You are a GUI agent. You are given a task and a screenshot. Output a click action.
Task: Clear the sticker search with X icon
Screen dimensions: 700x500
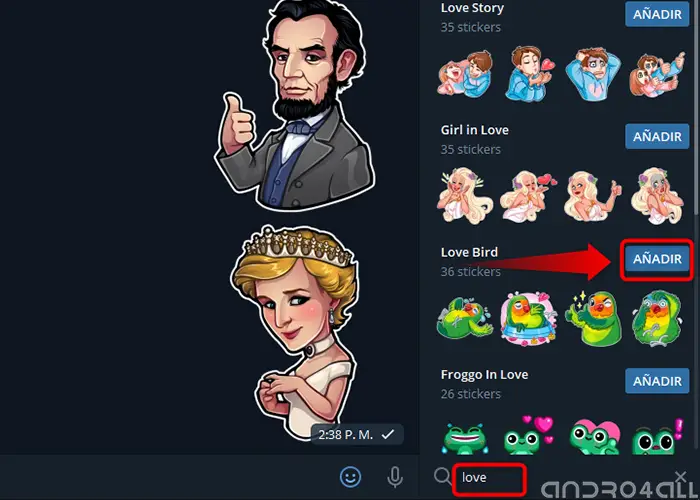point(681,476)
